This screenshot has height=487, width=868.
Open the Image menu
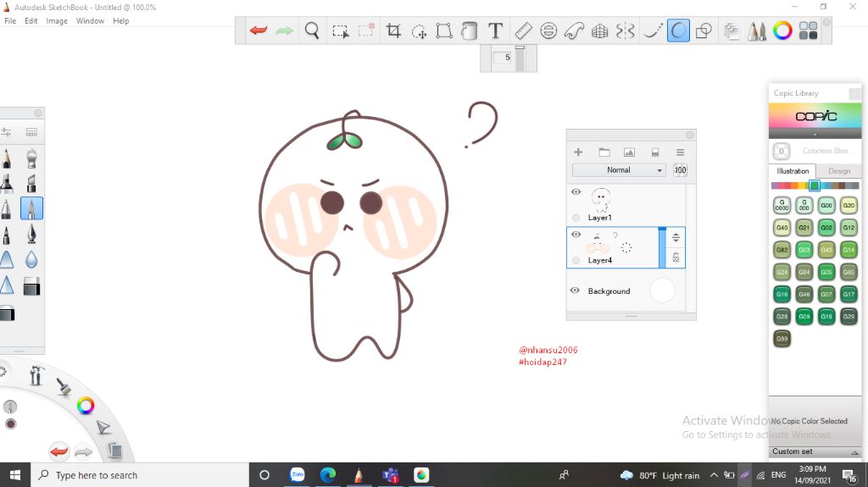click(57, 21)
